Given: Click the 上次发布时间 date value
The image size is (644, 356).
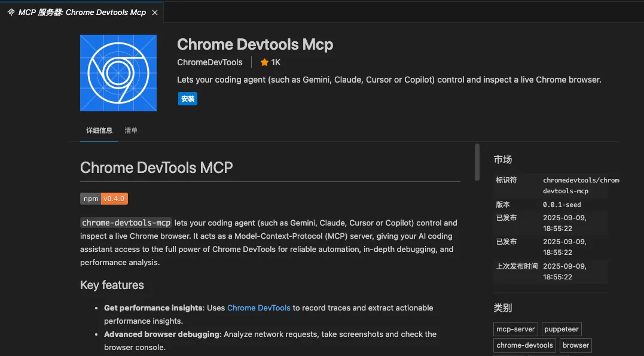Looking at the screenshot, I should (x=564, y=271).
